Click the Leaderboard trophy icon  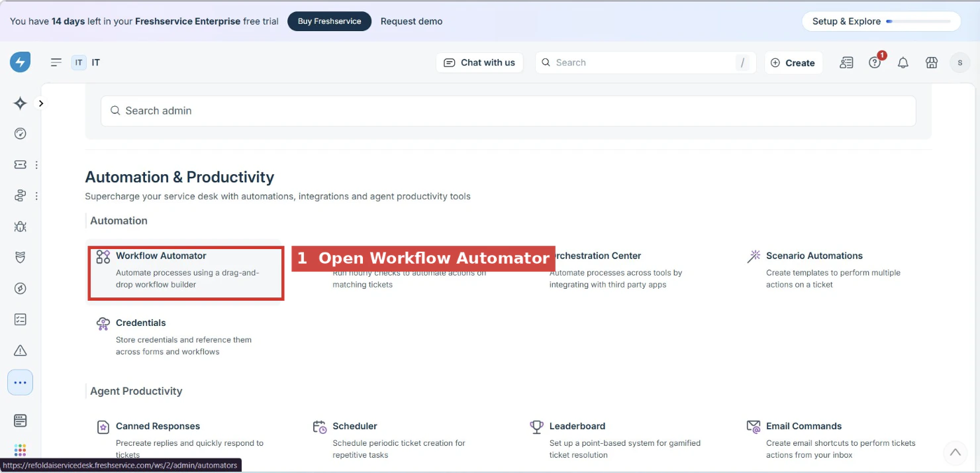(537, 427)
